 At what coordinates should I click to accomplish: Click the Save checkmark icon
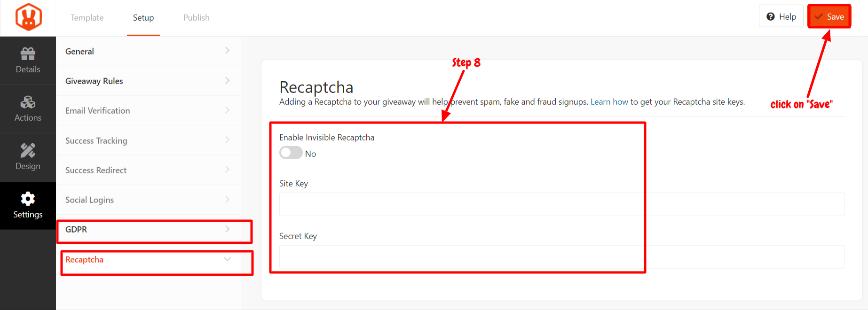[819, 17]
